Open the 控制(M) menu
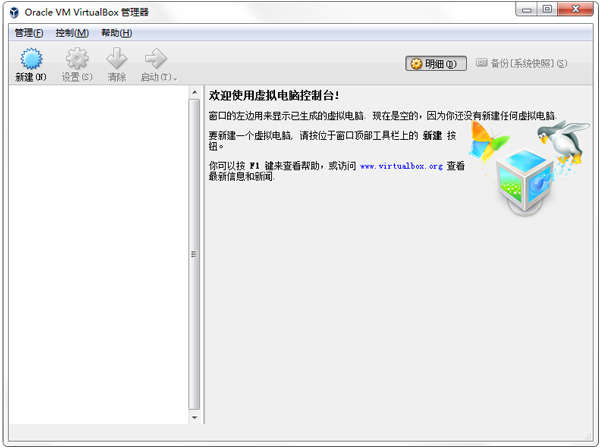The width and height of the screenshot is (600, 448). (x=72, y=33)
